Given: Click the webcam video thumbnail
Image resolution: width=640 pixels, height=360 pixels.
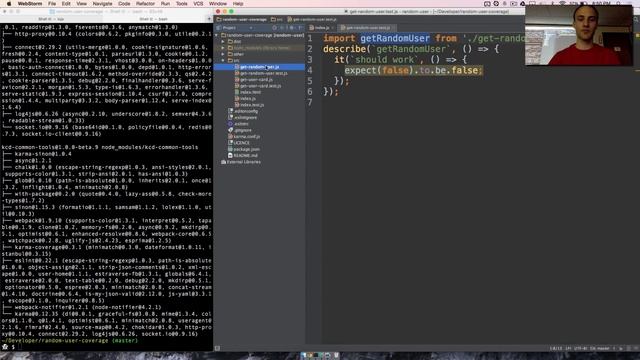Looking at the screenshot, I should [579, 35].
